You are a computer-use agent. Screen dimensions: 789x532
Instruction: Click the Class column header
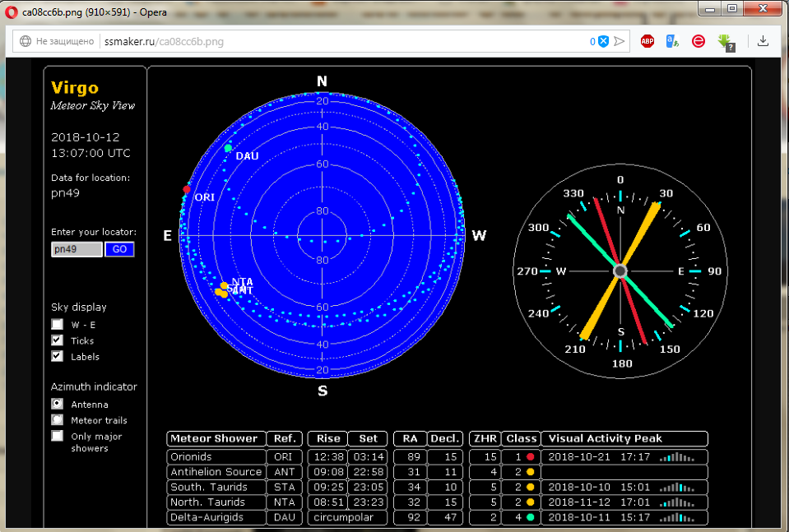[x=522, y=438]
